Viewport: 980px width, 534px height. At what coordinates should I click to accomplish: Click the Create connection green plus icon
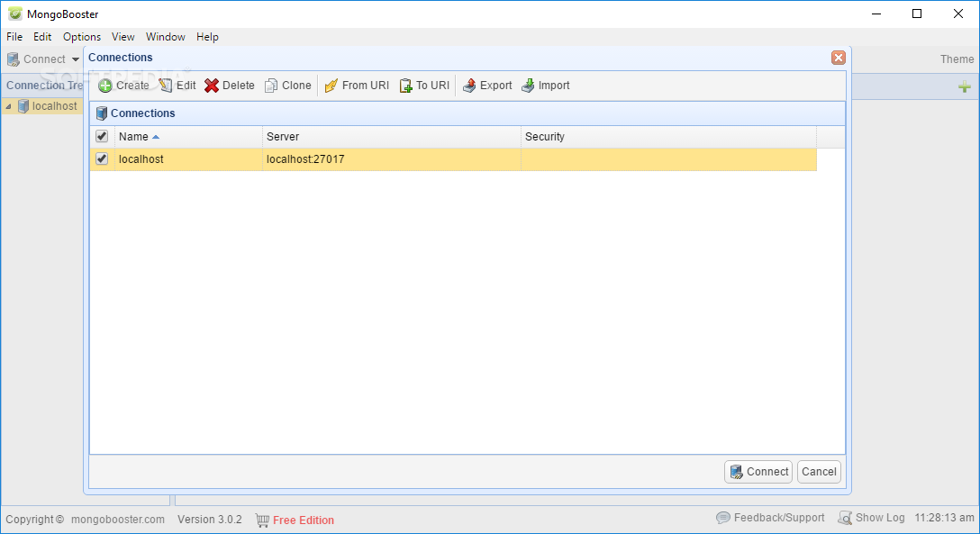coord(105,86)
